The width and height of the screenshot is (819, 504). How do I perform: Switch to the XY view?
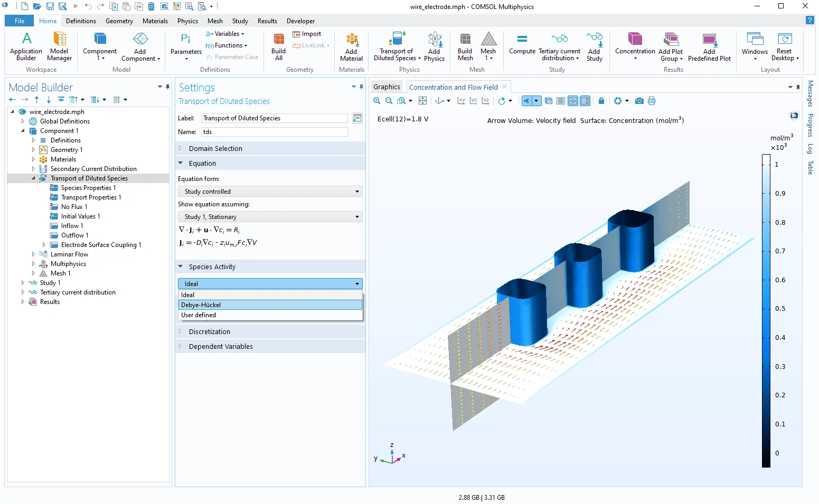point(461,101)
